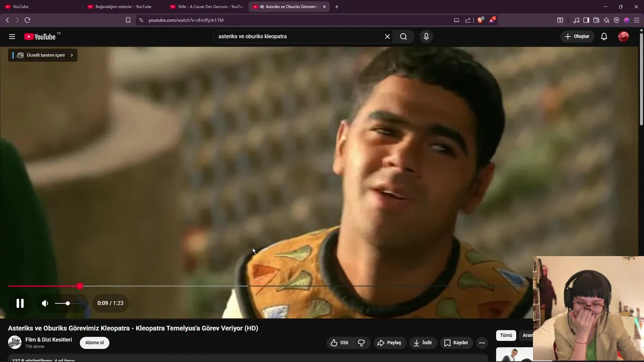
Task: Open picture-in-picture icon in address bar
Action: 456,20
